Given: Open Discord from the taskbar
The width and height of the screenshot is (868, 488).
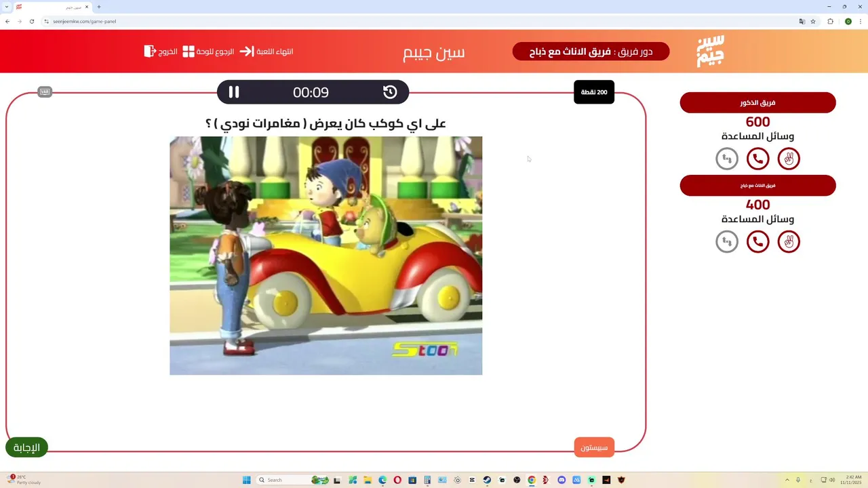Looking at the screenshot, I should (x=561, y=480).
